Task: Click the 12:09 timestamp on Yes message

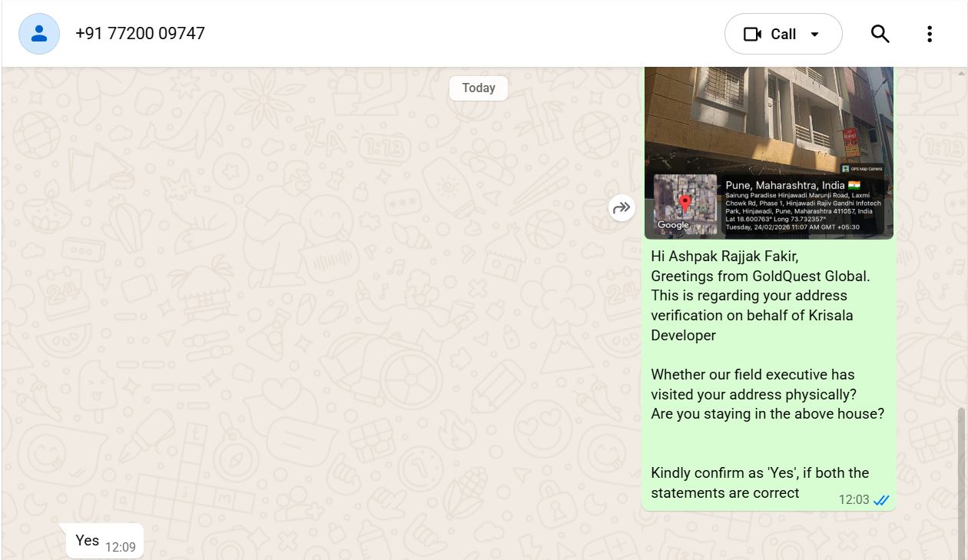Action: pos(120,547)
